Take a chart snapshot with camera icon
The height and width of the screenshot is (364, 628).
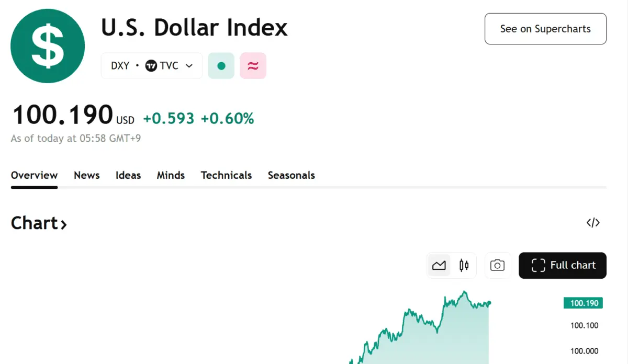497,265
